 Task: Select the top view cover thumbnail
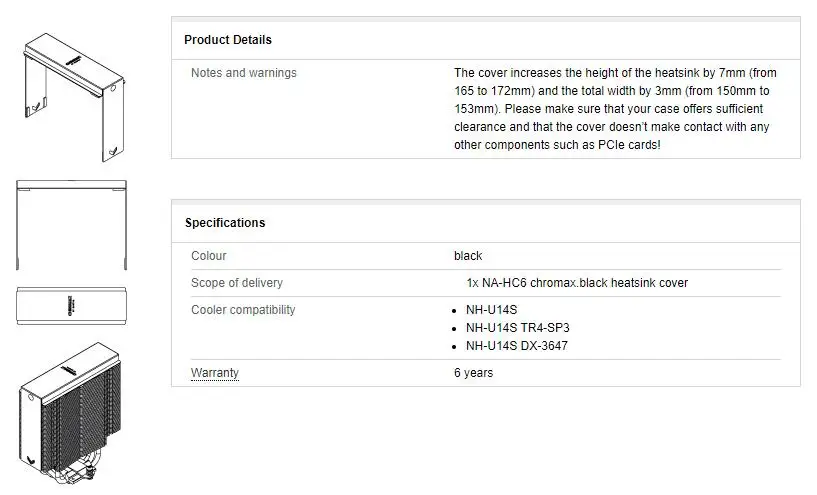point(71,306)
